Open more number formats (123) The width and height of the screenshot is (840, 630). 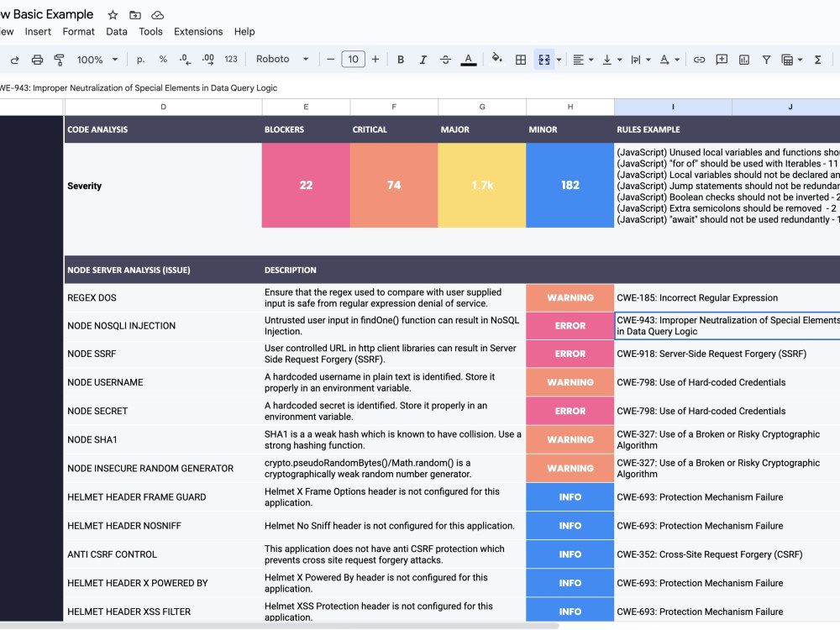pyautogui.click(x=231, y=60)
